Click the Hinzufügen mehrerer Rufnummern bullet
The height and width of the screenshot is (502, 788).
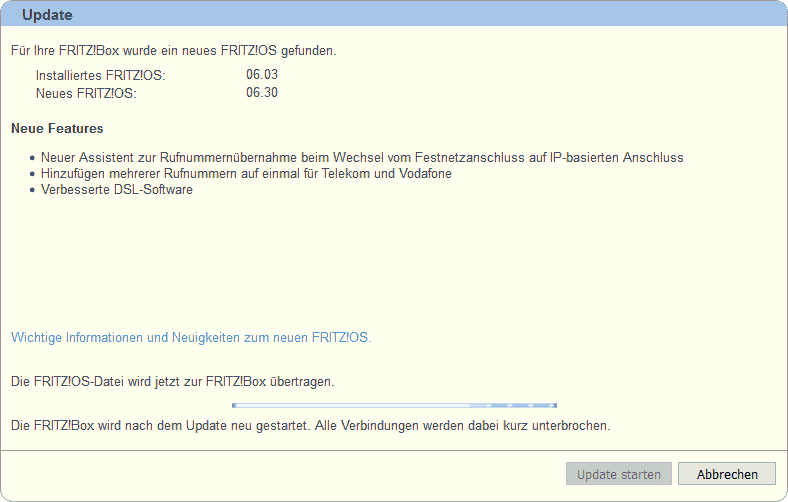(x=246, y=173)
